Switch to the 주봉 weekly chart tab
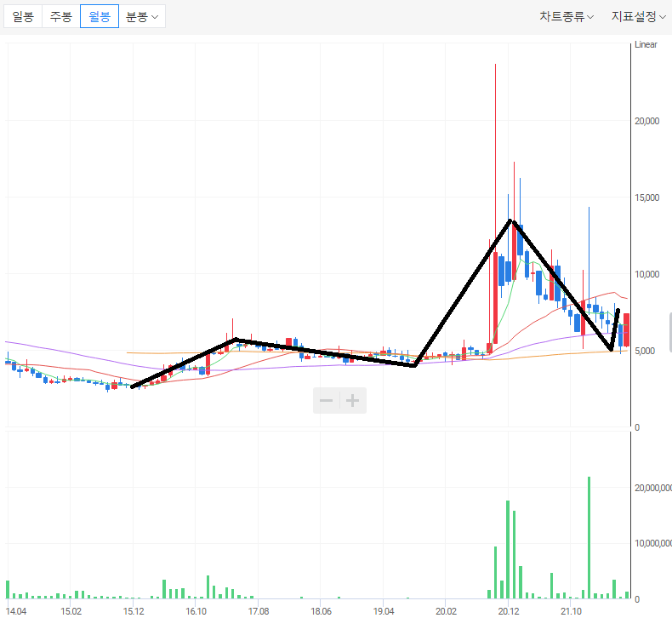The width and height of the screenshot is (672, 618). 61,16
